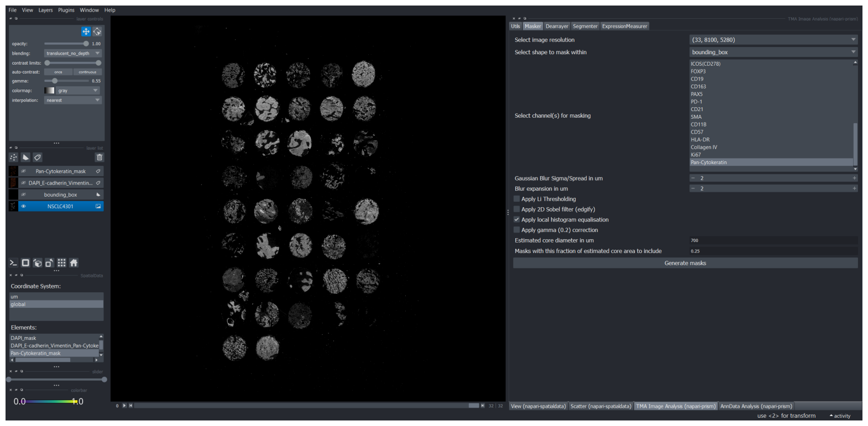Image resolution: width=868 pixels, height=426 pixels.
Task: Open the blending mode dropdown
Action: pos(73,54)
